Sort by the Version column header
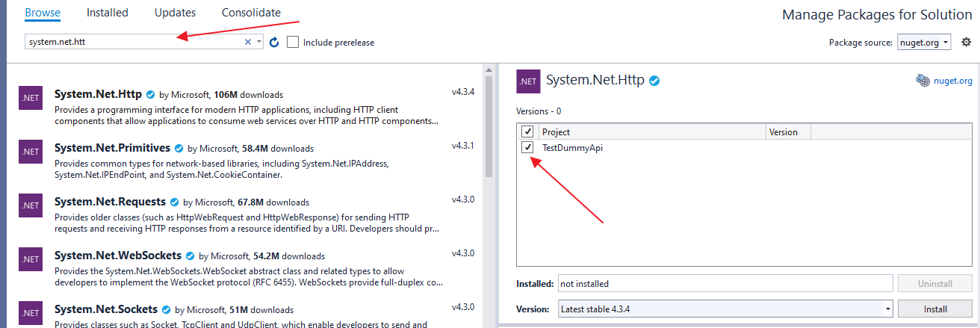 [x=789, y=132]
